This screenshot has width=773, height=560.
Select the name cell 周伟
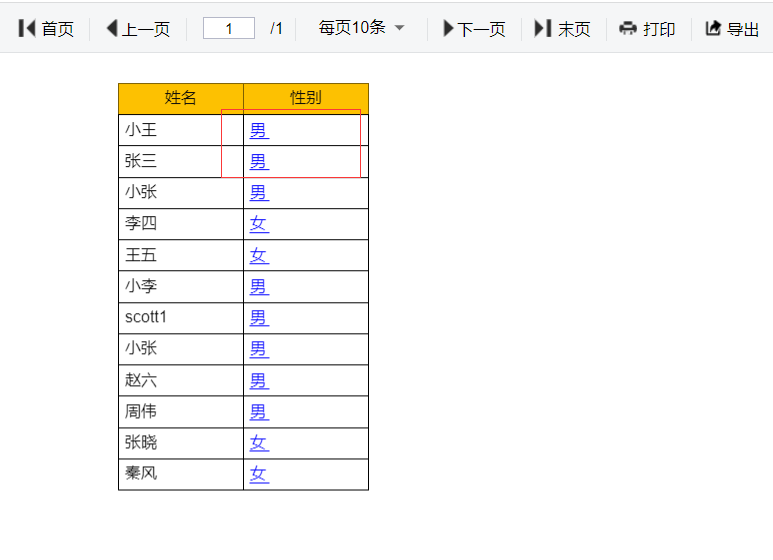point(181,412)
